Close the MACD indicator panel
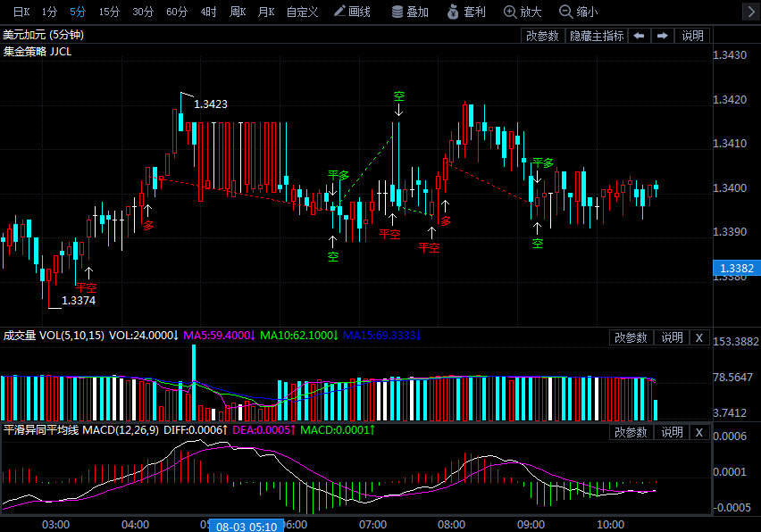Image resolution: width=761 pixels, height=532 pixels. [699, 432]
